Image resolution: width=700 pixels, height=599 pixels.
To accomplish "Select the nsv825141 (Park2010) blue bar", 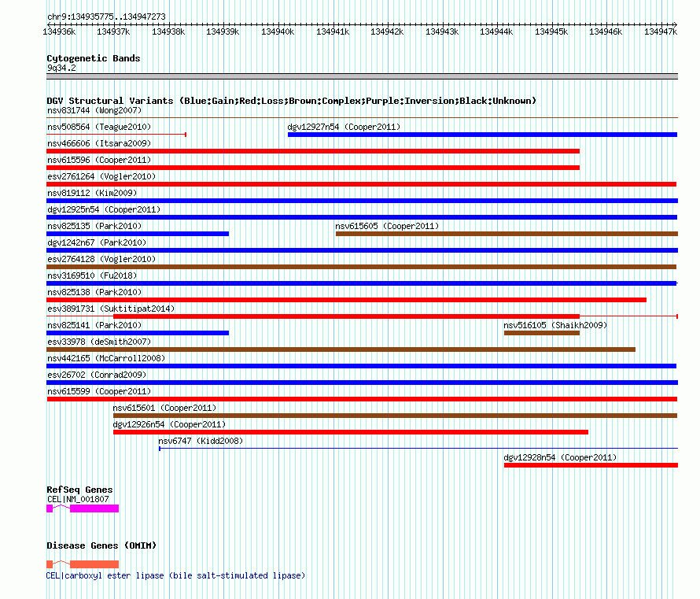I will click(138, 333).
